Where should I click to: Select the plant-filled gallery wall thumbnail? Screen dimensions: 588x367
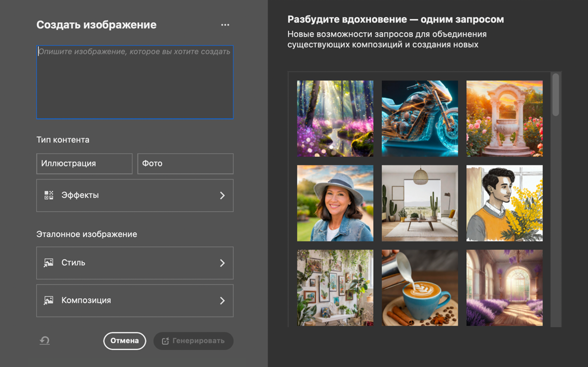coord(335,288)
